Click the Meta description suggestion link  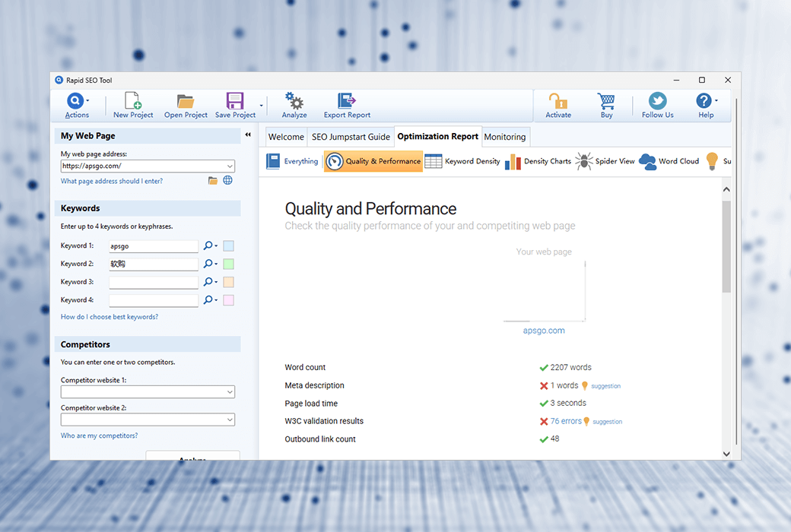pyautogui.click(x=606, y=386)
